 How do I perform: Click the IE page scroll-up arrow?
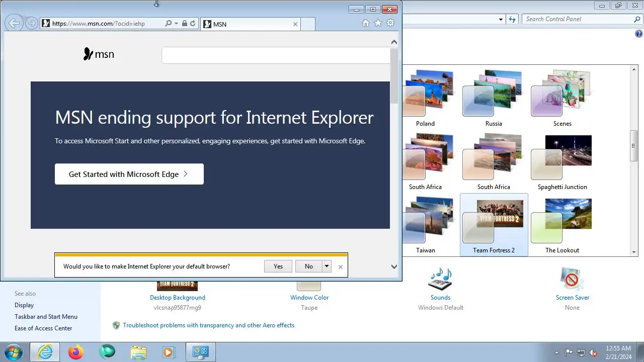394,42
